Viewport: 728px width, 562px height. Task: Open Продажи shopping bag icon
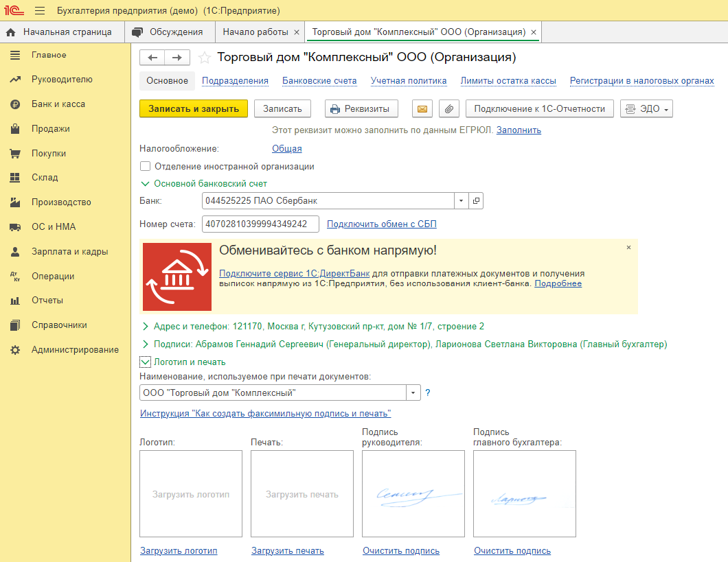click(15, 129)
